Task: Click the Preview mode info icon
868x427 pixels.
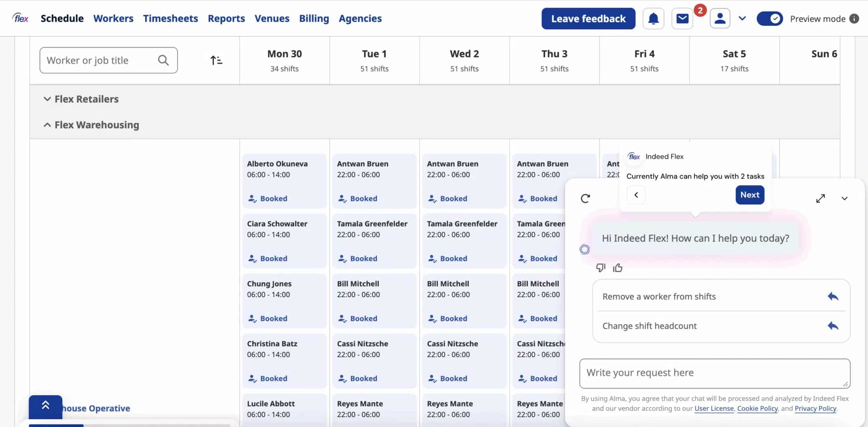Action: [854, 19]
